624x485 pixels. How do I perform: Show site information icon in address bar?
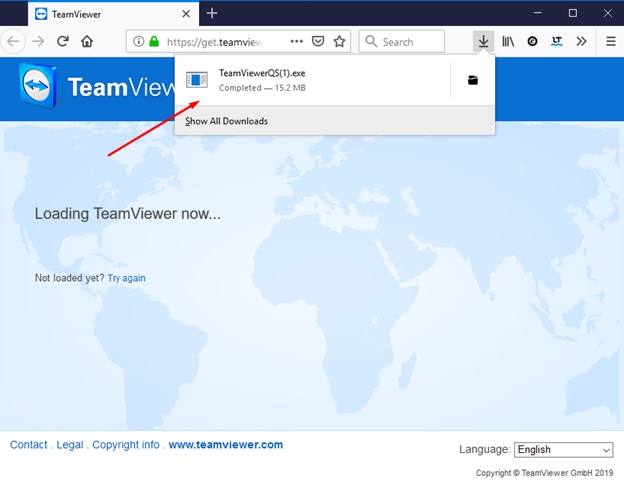pos(138,41)
